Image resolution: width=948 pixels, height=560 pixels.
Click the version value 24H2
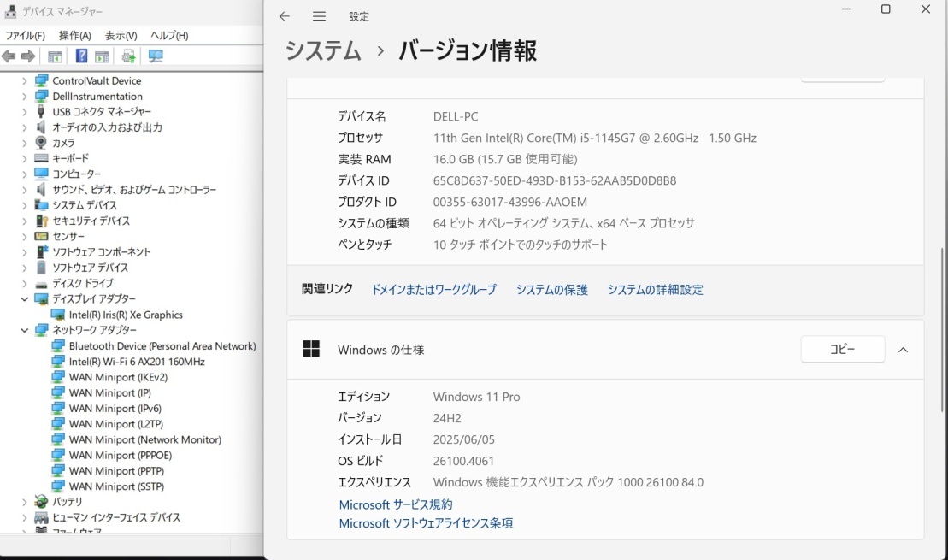pos(447,418)
